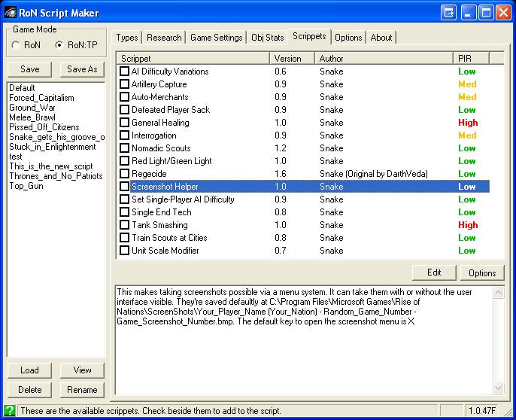Viewport: 516px width, 420px height.
Task: Click the RoN Script Maker title icon
Action: (11, 13)
